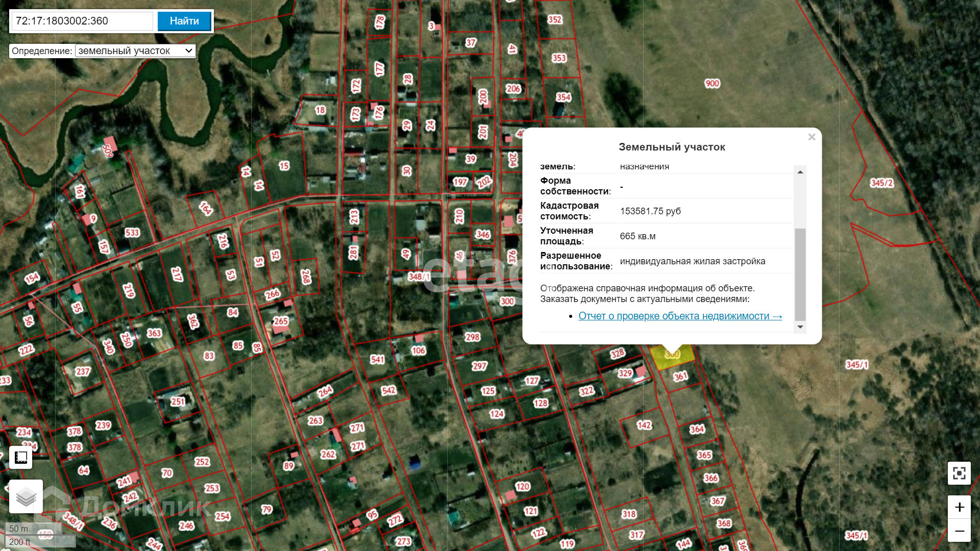Select parcel 251 on the map

coord(177,402)
